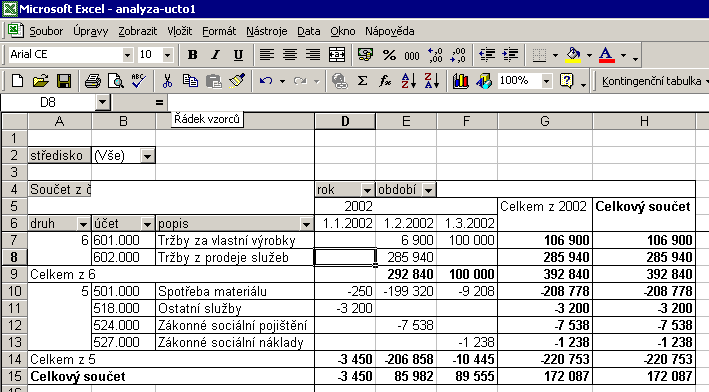The width and height of the screenshot is (709, 392).
Task: Insert a hyperlink
Action: tap(339, 81)
